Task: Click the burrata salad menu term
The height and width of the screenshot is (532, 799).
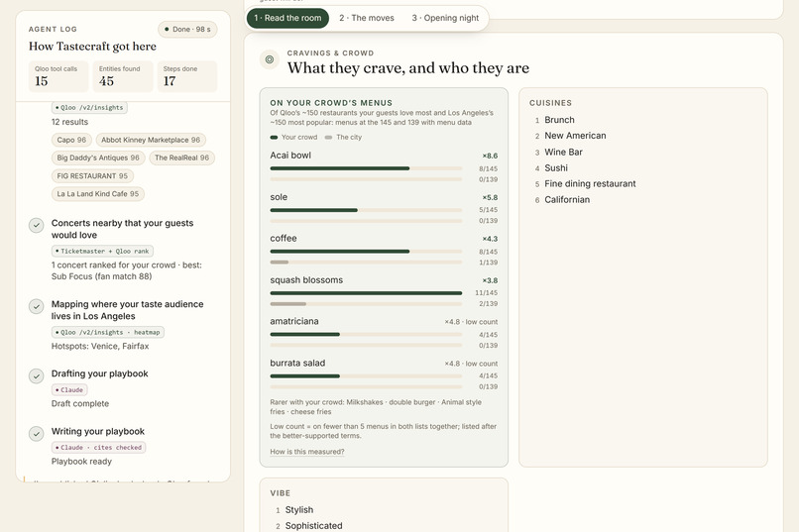Action: click(x=297, y=363)
